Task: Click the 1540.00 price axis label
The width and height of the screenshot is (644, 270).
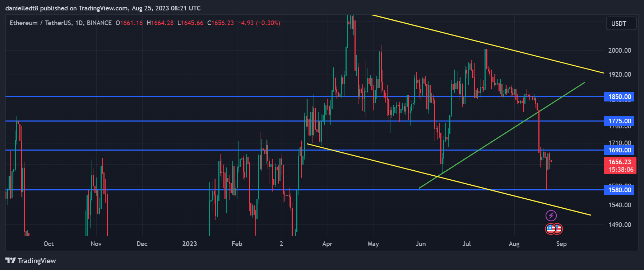Action: [620, 205]
